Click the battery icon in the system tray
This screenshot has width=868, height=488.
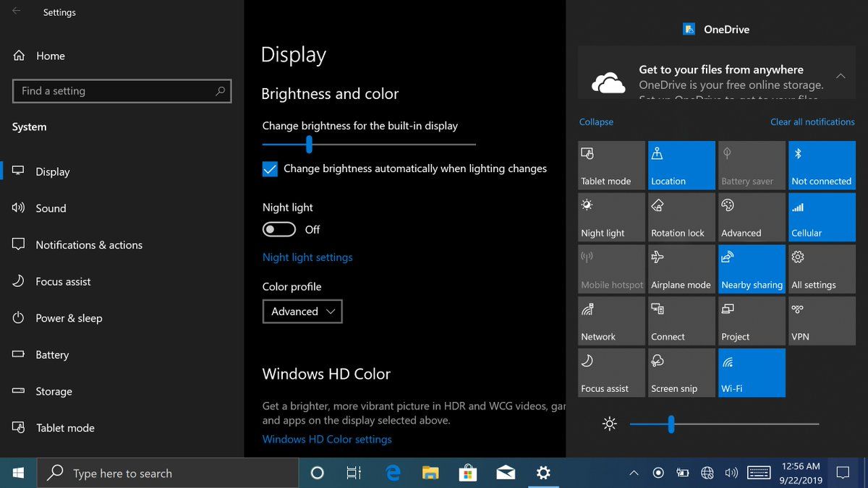pos(682,473)
